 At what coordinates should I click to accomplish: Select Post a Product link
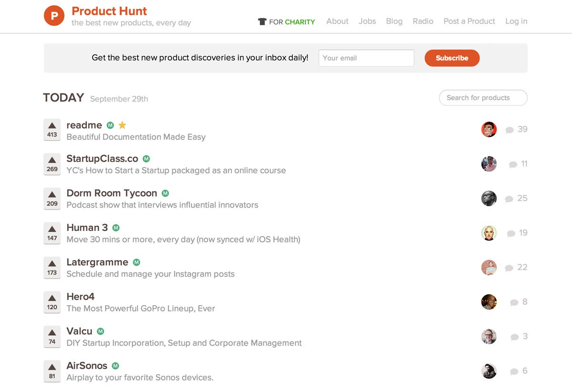[x=469, y=21]
